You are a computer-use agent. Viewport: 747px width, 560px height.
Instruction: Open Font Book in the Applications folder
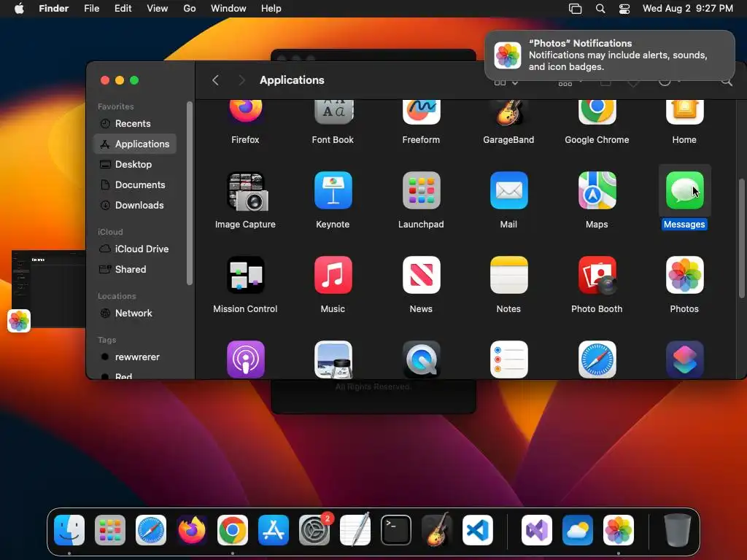333,112
